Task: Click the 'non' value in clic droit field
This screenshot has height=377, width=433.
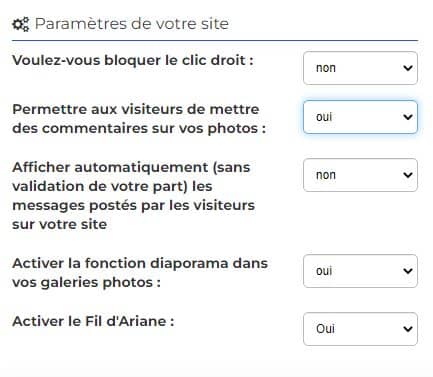Action: coord(326,68)
